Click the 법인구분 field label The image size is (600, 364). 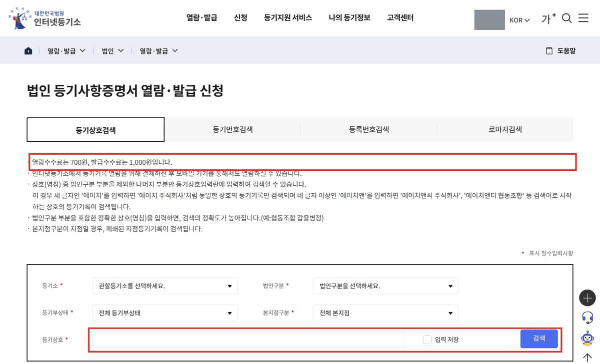(x=273, y=286)
